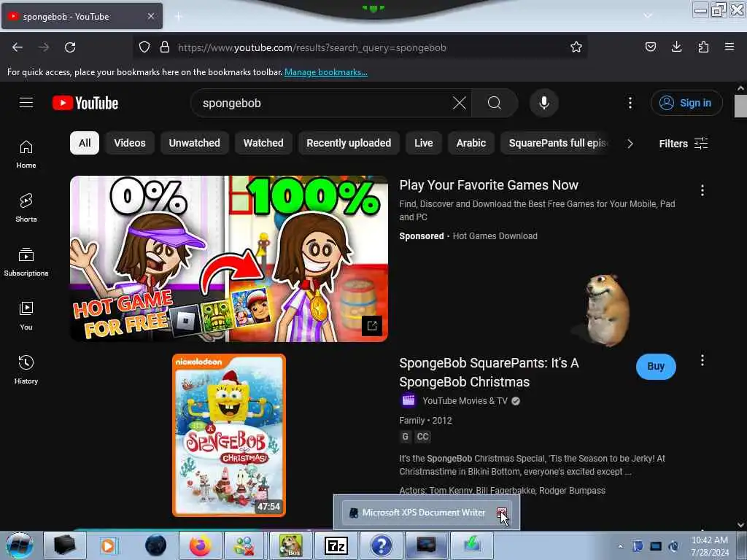Filter results by Videos chip
Image resolution: width=747 pixels, height=560 pixels.
click(x=130, y=143)
